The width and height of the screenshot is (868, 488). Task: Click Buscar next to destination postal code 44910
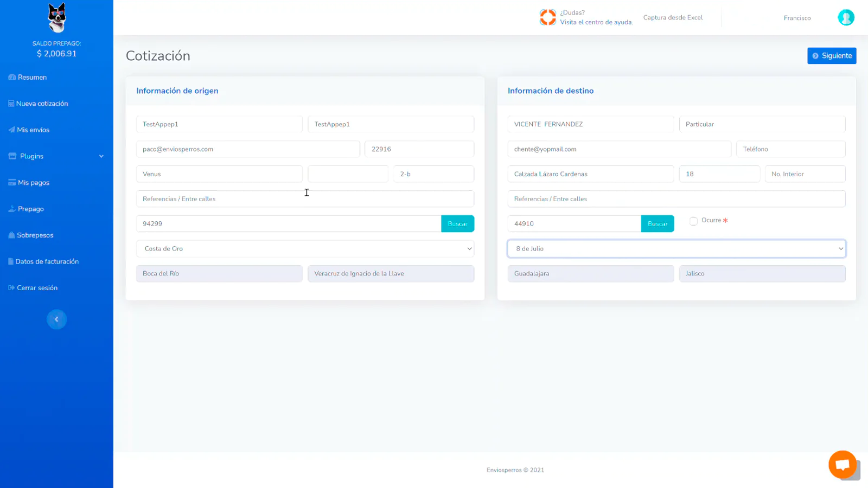coord(657,224)
